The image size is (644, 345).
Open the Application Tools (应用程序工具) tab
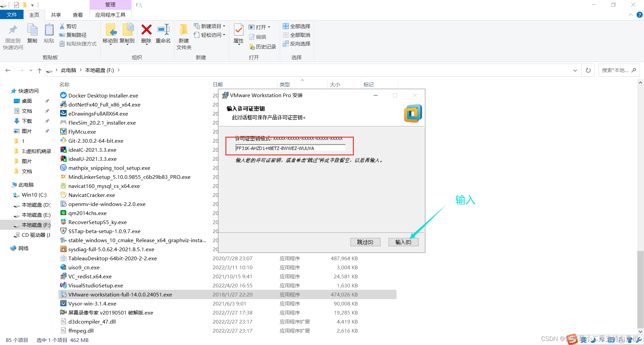click(110, 15)
